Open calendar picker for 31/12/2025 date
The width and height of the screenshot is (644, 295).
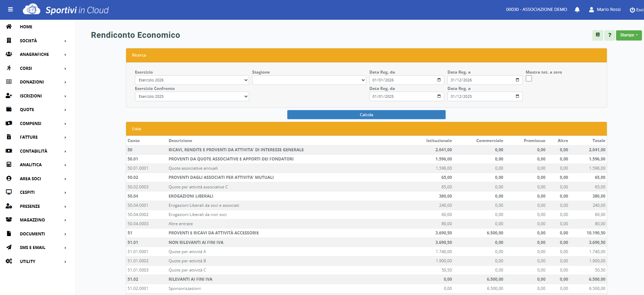point(517,96)
